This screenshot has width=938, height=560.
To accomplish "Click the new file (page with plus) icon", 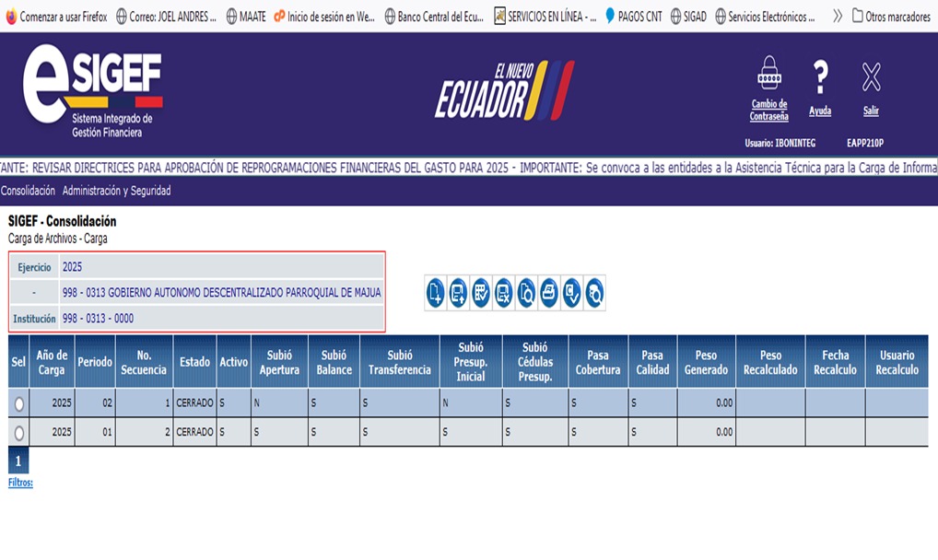I will tap(436, 293).
